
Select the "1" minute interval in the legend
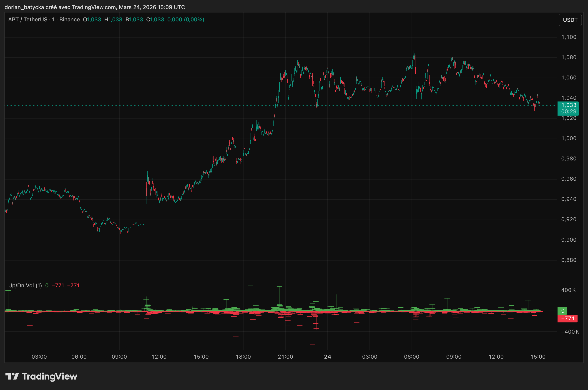(53, 19)
